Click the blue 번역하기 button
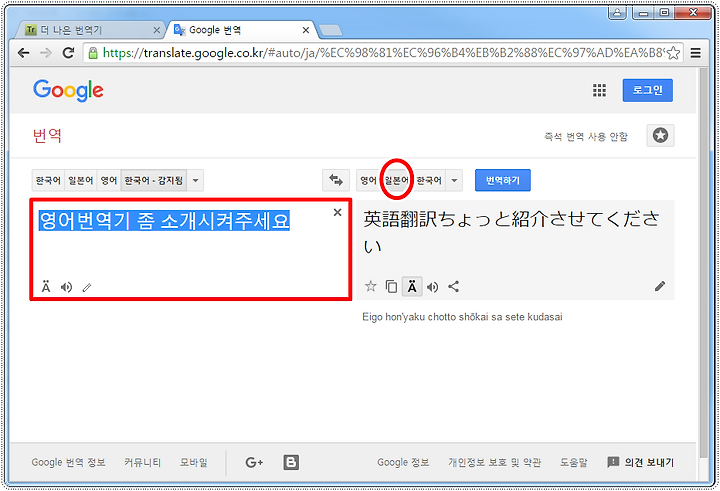Screen dimensions: 720x491 click(503, 180)
